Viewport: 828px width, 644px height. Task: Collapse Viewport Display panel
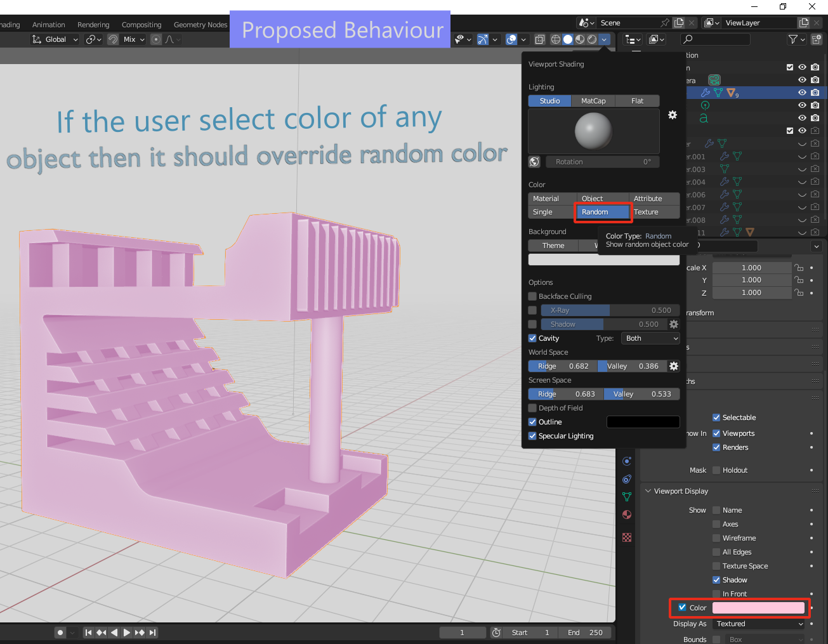click(648, 491)
